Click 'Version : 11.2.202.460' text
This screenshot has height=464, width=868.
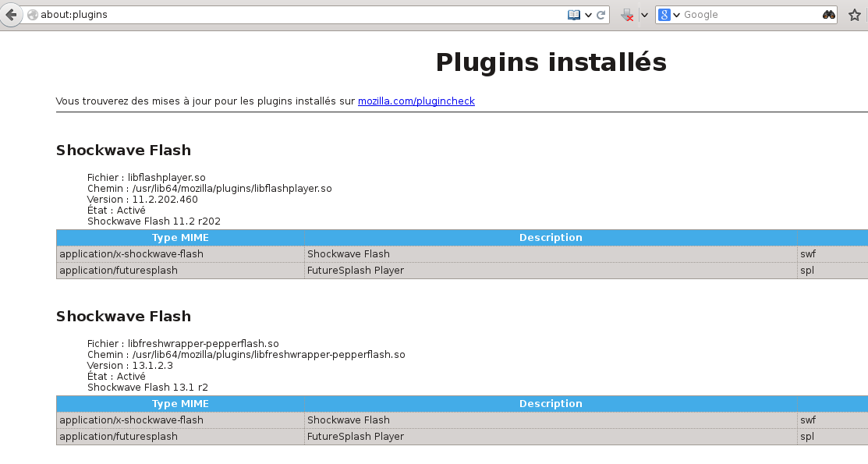point(142,200)
